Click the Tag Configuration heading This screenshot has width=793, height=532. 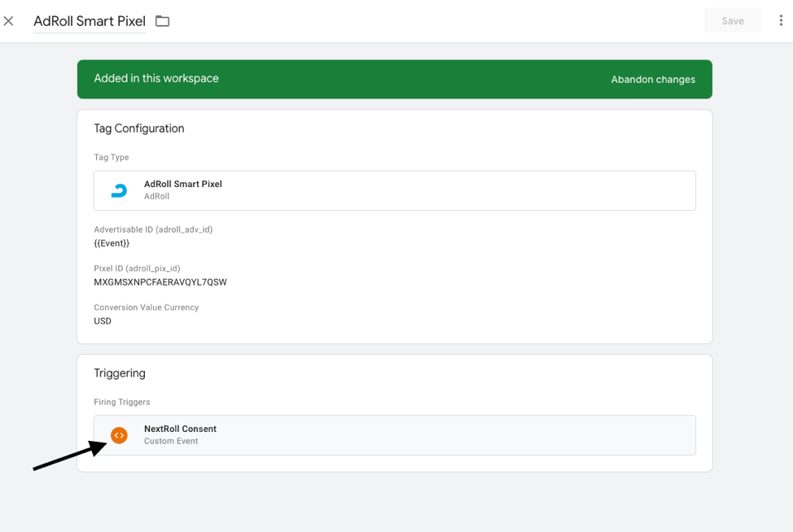coord(139,129)
